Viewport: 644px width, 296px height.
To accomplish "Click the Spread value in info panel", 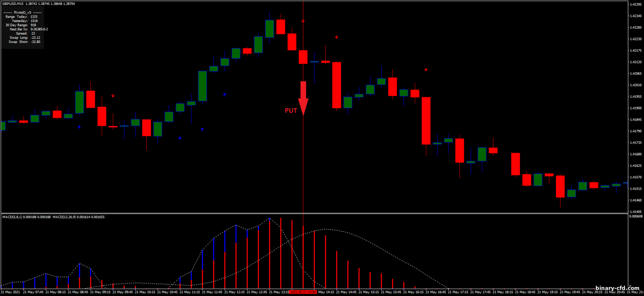I will pyautogui.click(x=33, y=33).
